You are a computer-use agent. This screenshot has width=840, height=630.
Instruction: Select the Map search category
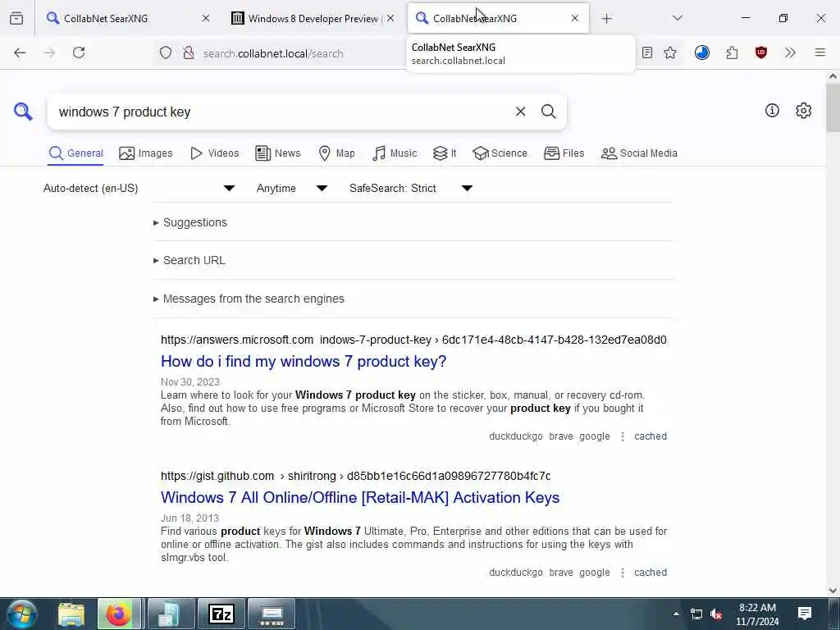tap(336, 153)
